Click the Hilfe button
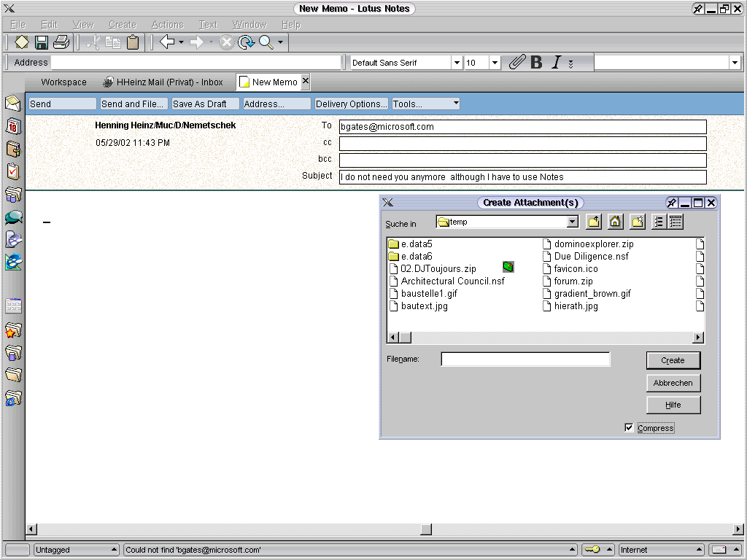Image resolution: width=747 pixels, height=560 pixels. [x=673, y=405]
